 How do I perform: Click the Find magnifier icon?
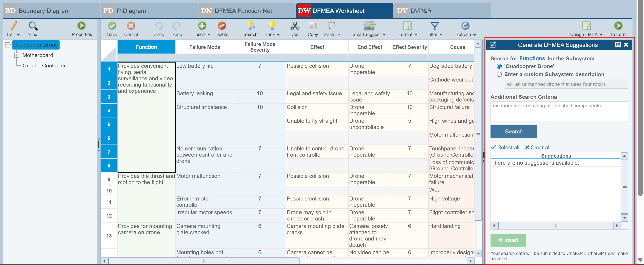click(33, 26)
